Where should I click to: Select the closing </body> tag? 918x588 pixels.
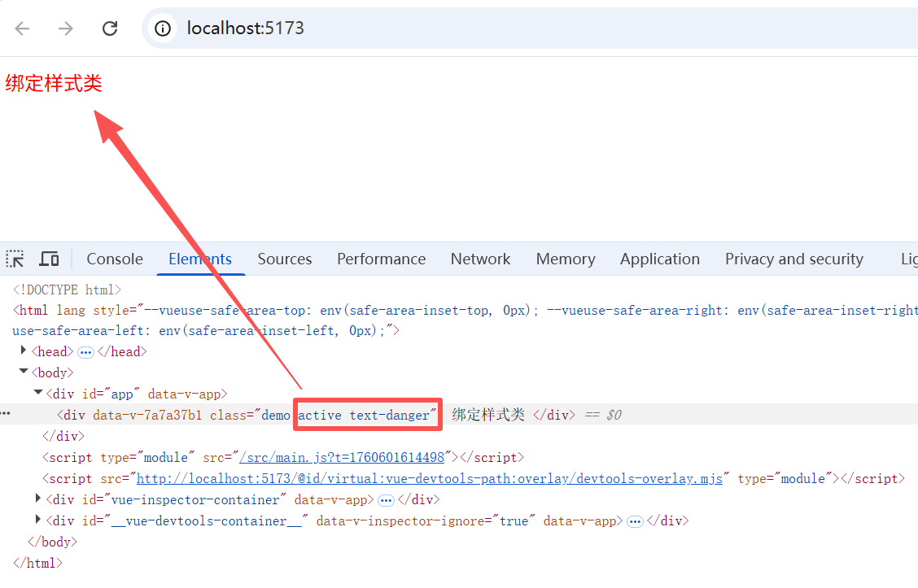tap(53, 542)
